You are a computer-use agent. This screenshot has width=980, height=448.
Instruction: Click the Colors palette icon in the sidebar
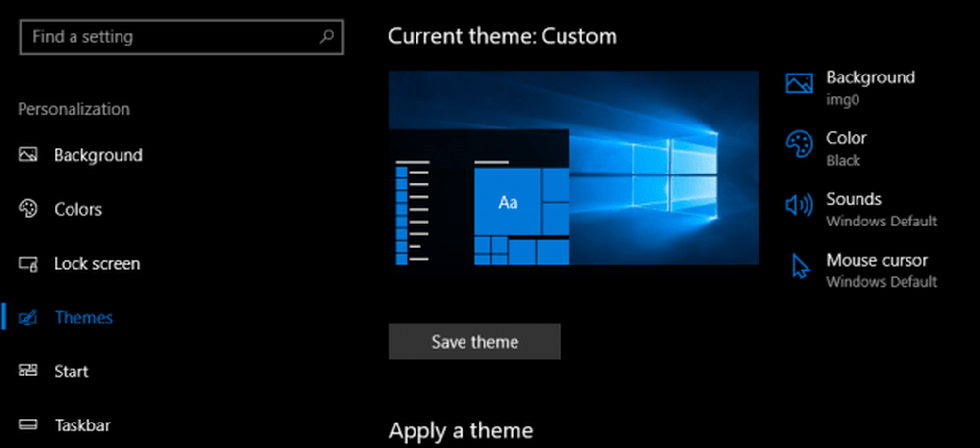(x=27, y=209)
